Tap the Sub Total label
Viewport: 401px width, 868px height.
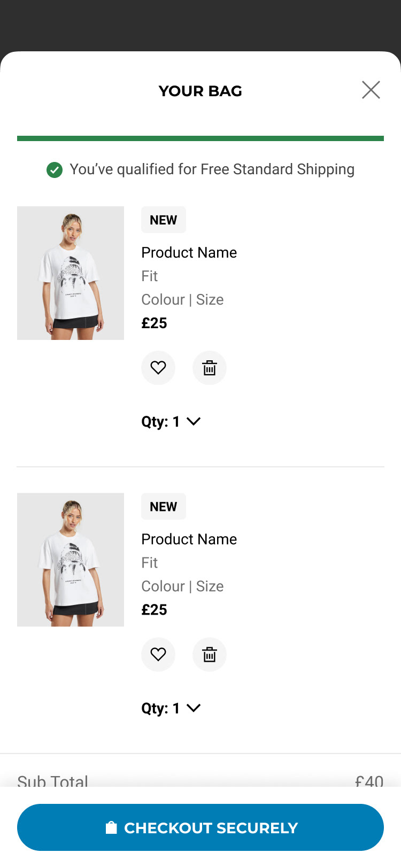[x=52, y=781]
